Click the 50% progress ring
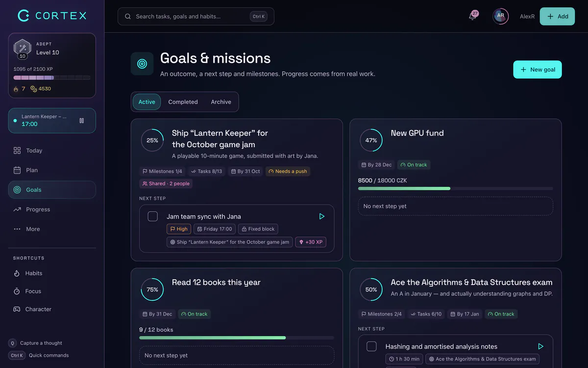 click(x=371, y=289)
